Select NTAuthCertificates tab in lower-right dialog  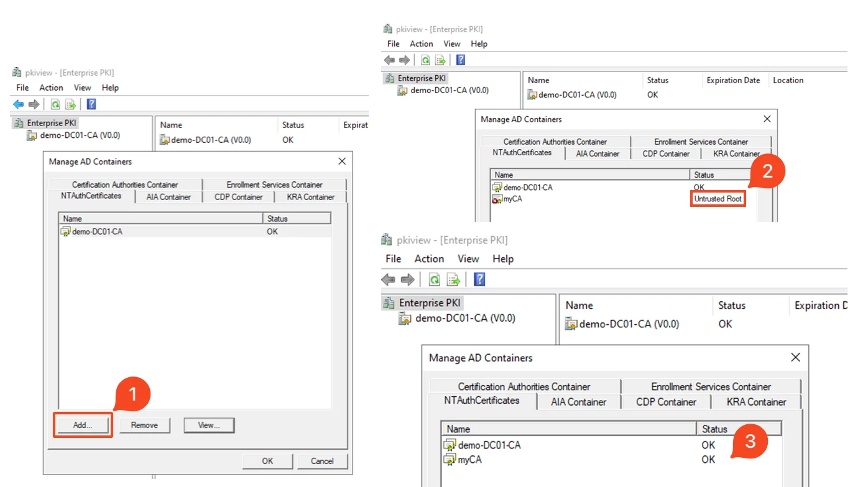pyautogui.click(x=482, y=401)
